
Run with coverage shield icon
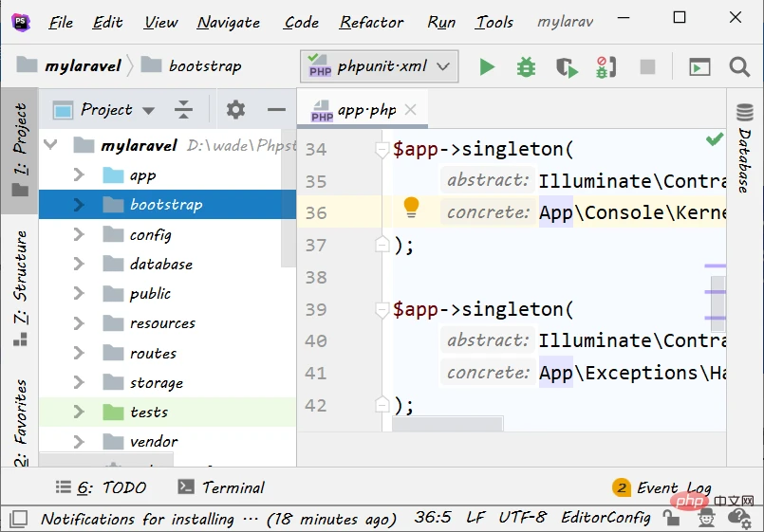tap(567, 66)
